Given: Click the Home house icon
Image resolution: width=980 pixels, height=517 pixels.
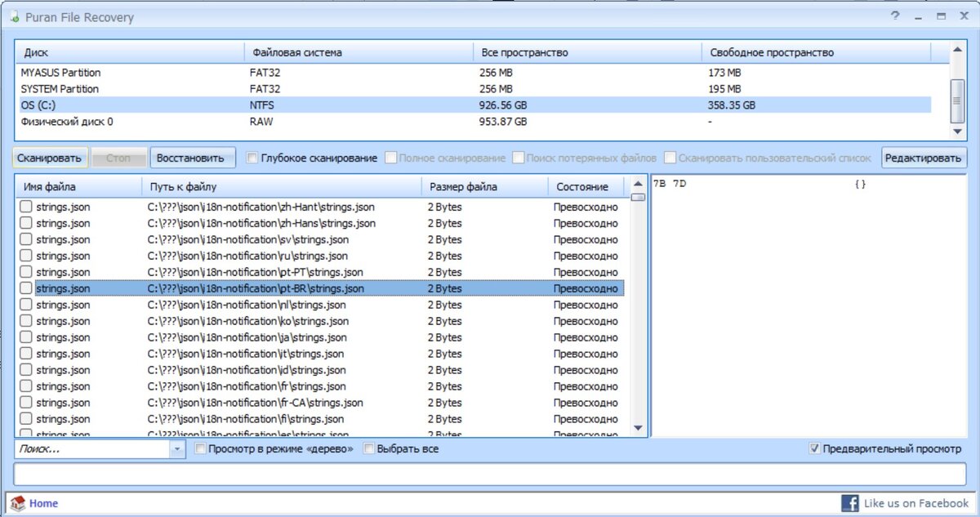Looking at the screenshot, I should tap(18, 503).
